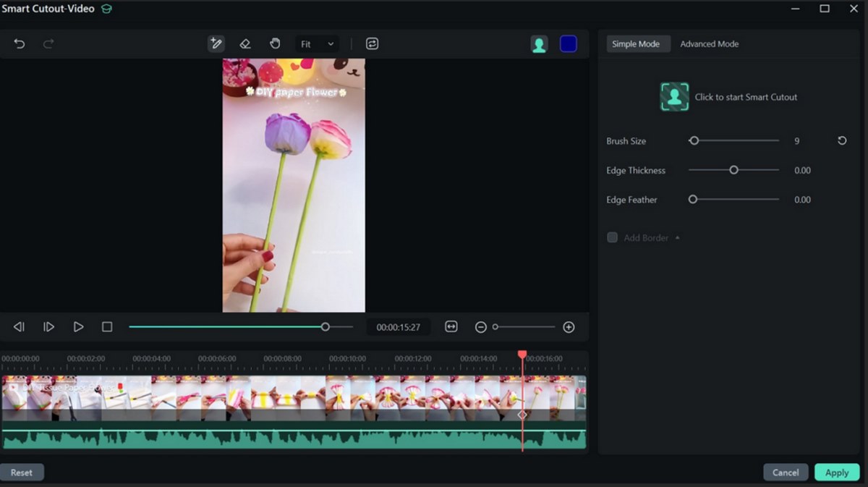Reset brush size with circular arrow
868x487 pixels.
tap(842, 141)
